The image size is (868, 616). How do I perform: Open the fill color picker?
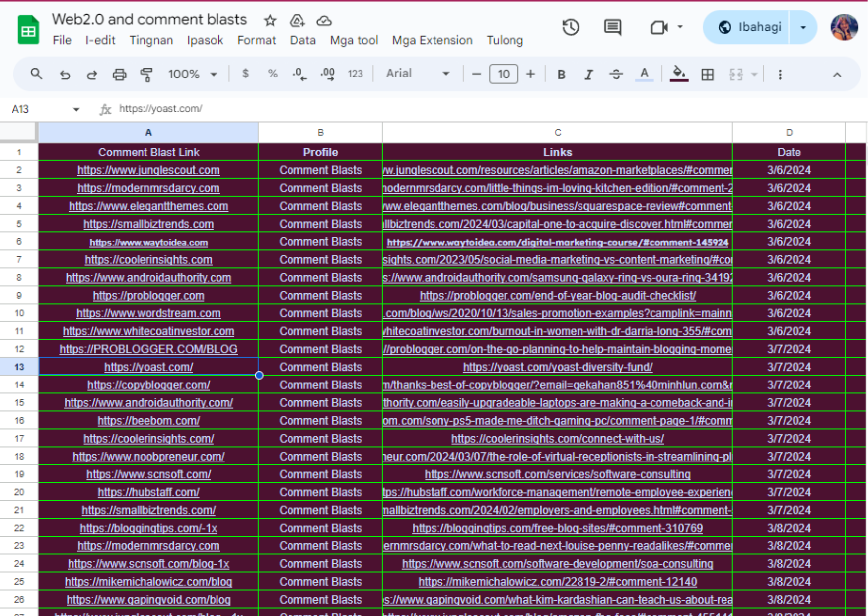[679, 75]
